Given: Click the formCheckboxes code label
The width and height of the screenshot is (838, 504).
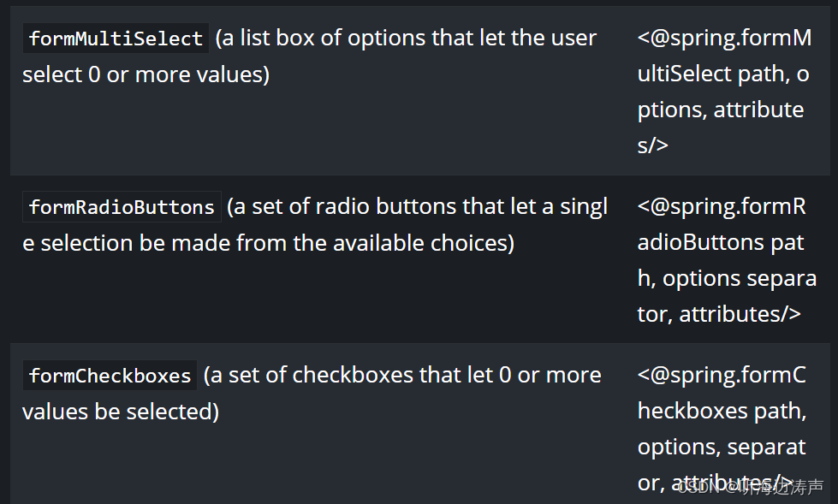Looking at the screenshot, I should pyautogui.click(x=110, y=375).
